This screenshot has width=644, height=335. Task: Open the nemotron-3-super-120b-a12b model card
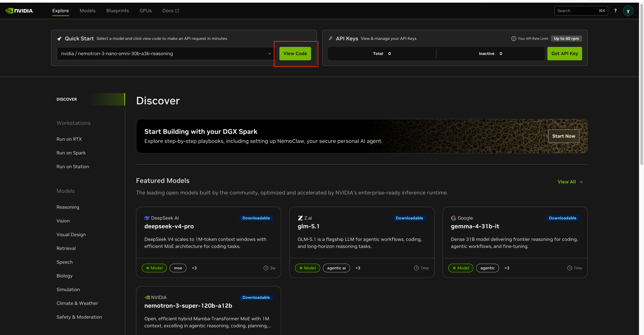(208, 311)
